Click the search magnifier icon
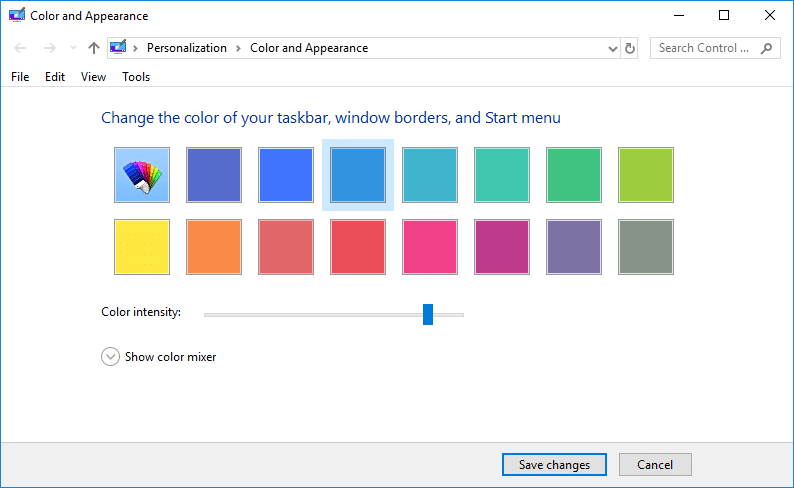Viewport: 794px width, 488px height. [x=767, y=48]
